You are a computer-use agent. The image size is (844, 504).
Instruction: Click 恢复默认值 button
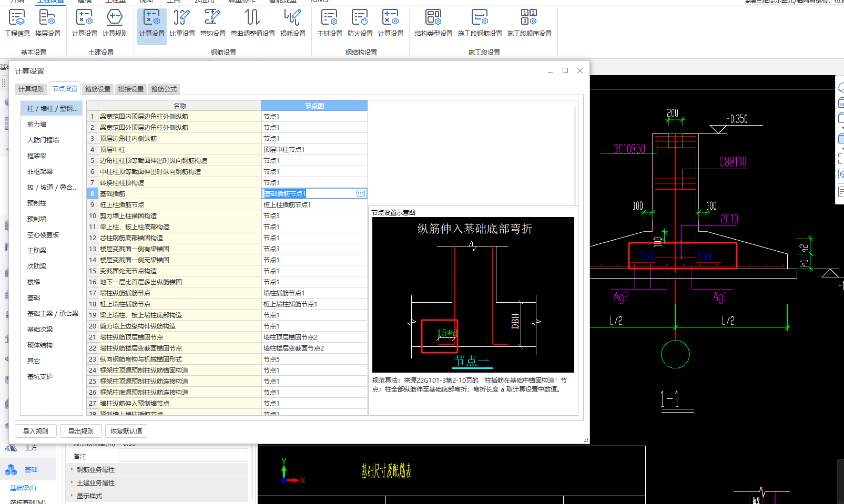click(x=126, y=431)
